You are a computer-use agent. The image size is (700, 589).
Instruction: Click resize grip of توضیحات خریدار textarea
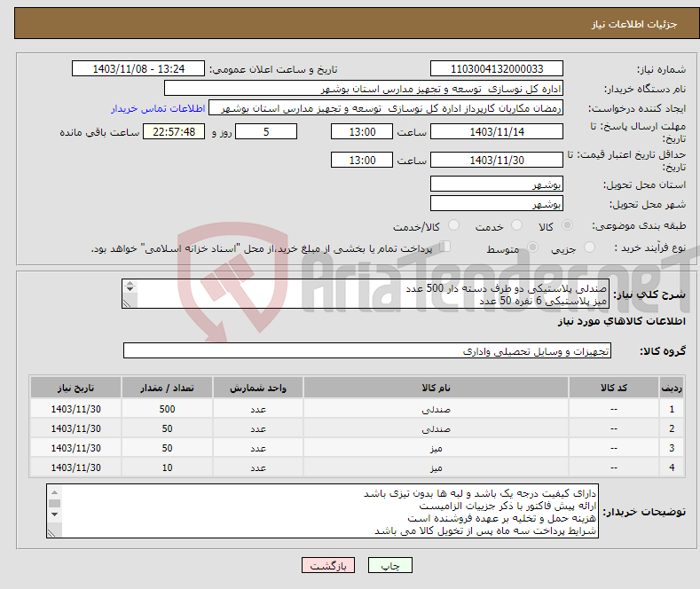pos(52,533)
